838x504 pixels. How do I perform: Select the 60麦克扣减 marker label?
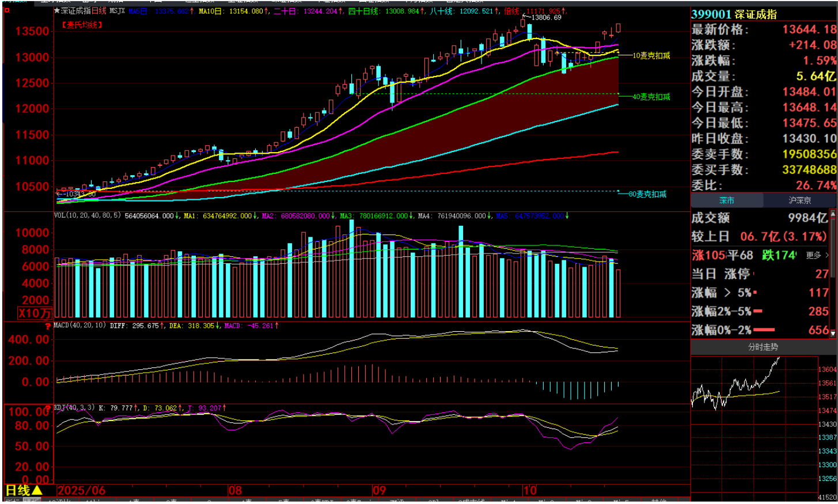click(x=647, y=194)
